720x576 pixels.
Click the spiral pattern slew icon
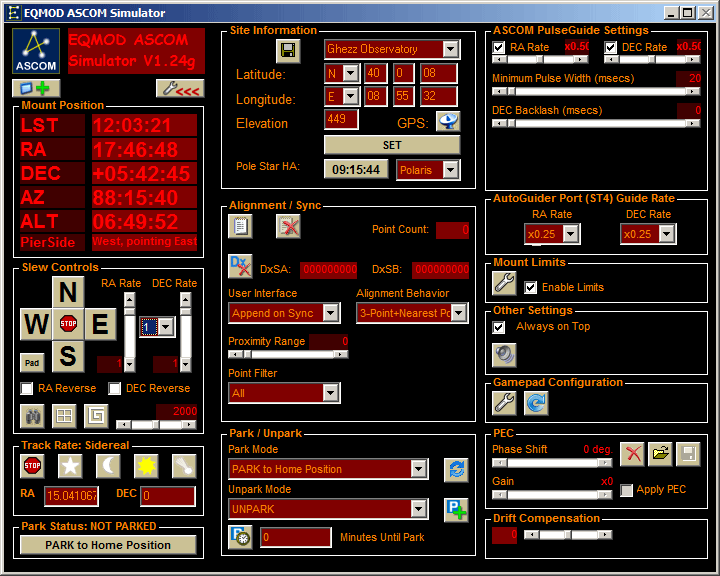click(96, 416)
